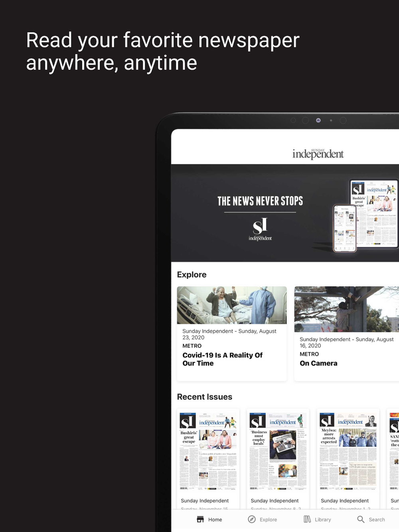Tap the Search magnifier icon
Screen dimensions: 399x532
[x=361, y=519]
